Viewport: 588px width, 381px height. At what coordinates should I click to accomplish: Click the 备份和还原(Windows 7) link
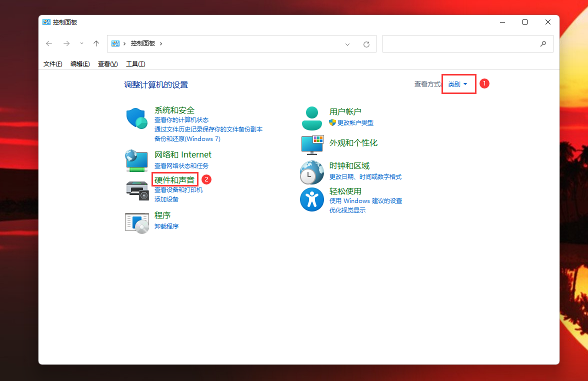(x=187, y=138)
